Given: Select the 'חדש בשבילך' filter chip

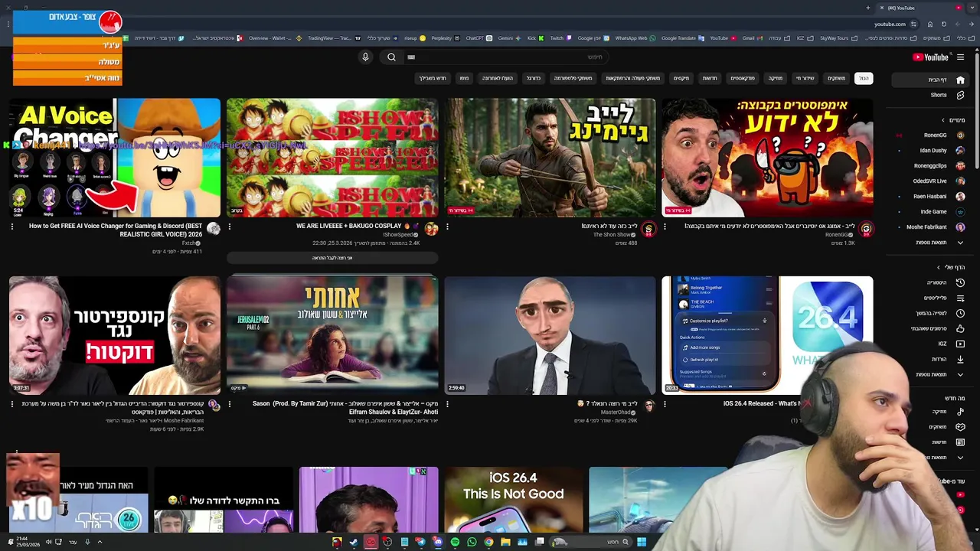Looking at the screenshot, I should 433,78.
